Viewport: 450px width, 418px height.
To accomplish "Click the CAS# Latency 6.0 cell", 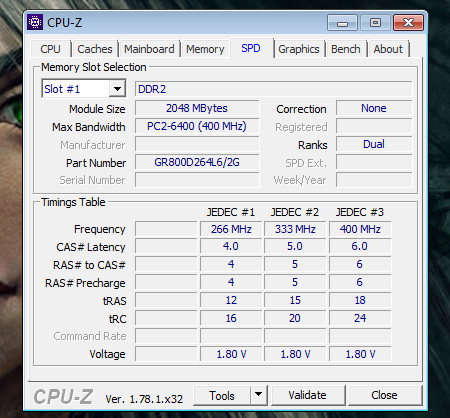I will [360, 246].
